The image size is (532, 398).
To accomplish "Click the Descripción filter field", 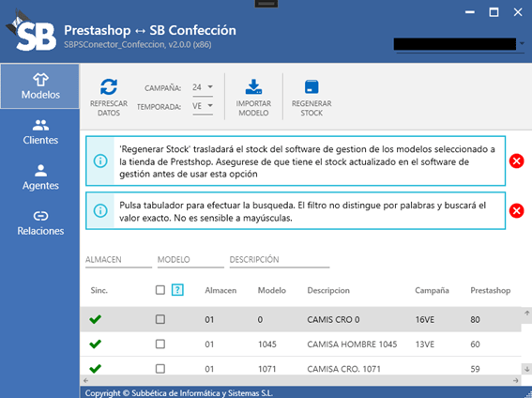I will click(x=280, y=260).
